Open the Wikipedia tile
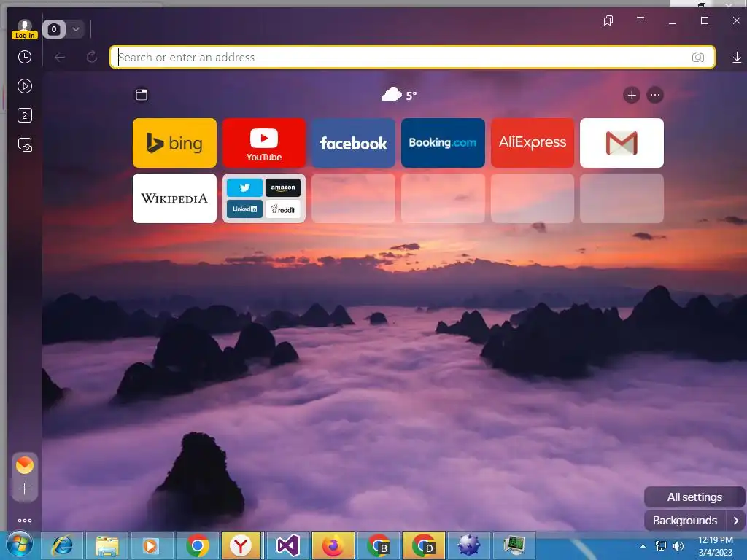Image resolution: width=747 pixels, height=560 pixels. [x=174, y=198]
